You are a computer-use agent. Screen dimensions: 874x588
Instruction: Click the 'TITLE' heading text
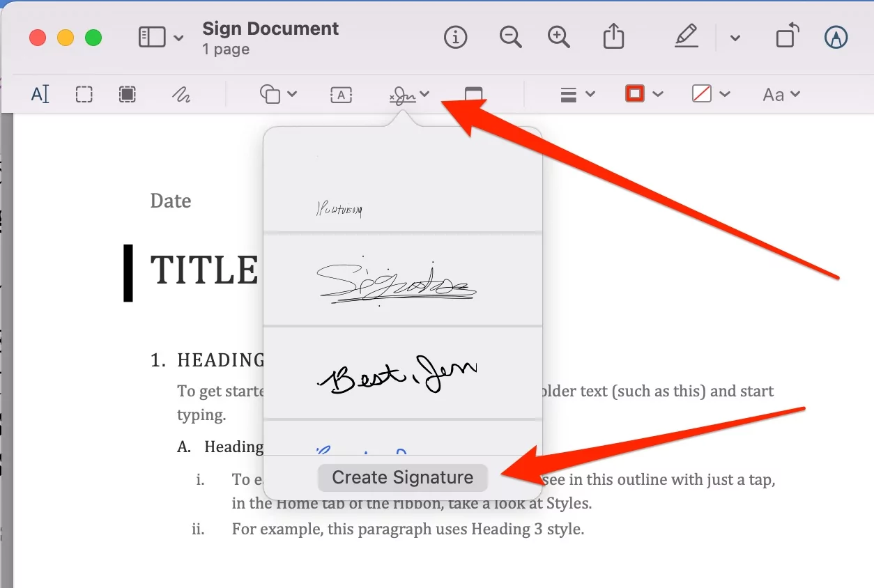[x=205, y=270]
